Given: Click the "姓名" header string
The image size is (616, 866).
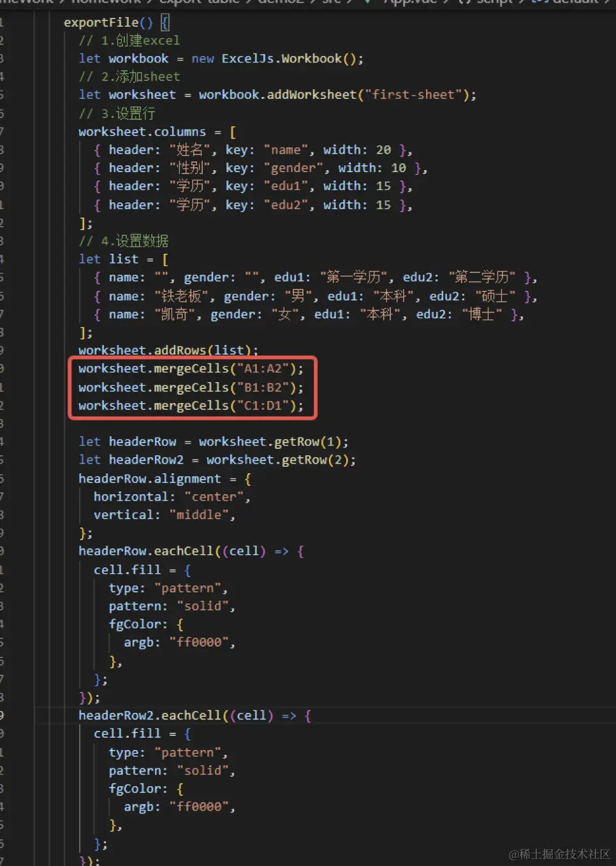Looking at the screenshot, I should coord(189,150).
